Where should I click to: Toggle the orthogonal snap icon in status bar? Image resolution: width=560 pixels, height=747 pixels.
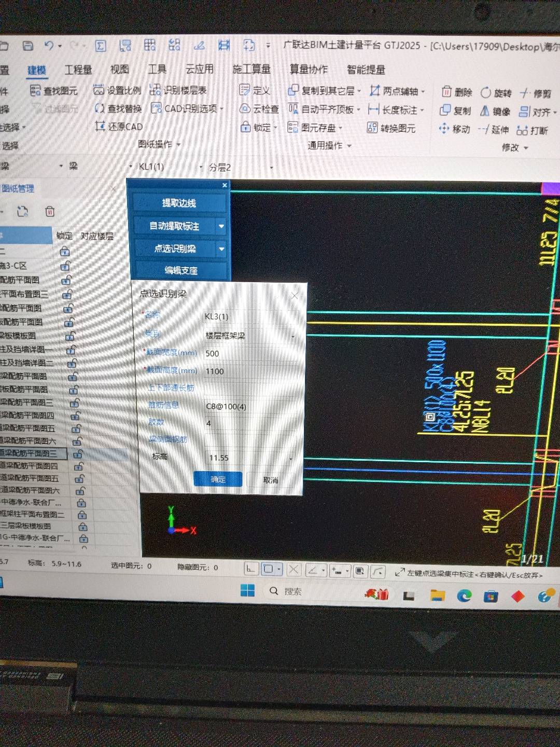coord(250,569)
